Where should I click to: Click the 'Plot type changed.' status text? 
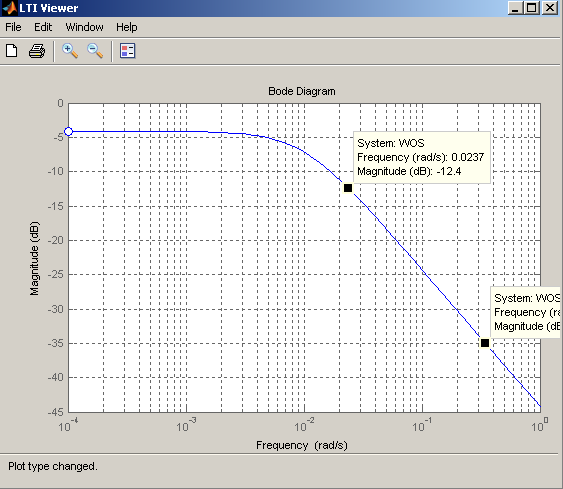(x=53, y=466)
